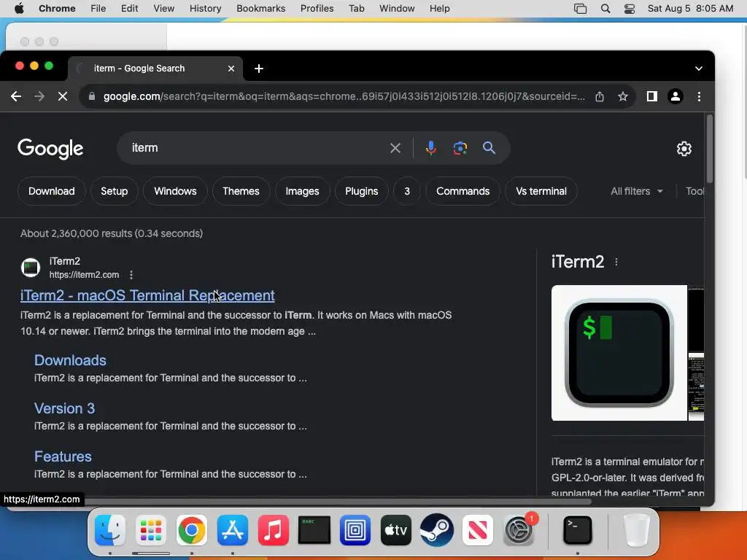Screen dimensions: 747x560
Task: Open the Trash in Dock
Action: 636,530
